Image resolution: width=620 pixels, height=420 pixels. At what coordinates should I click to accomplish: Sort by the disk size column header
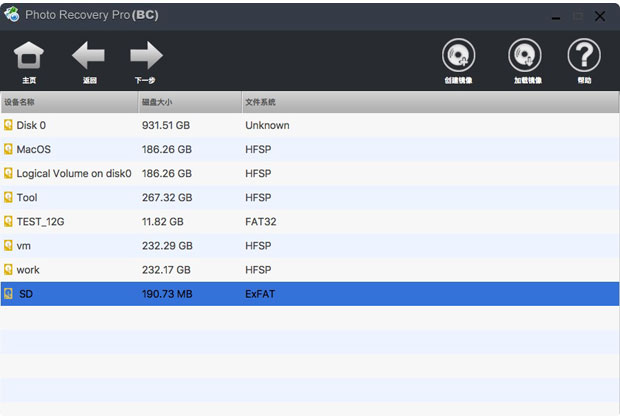[x=190, y=102]
